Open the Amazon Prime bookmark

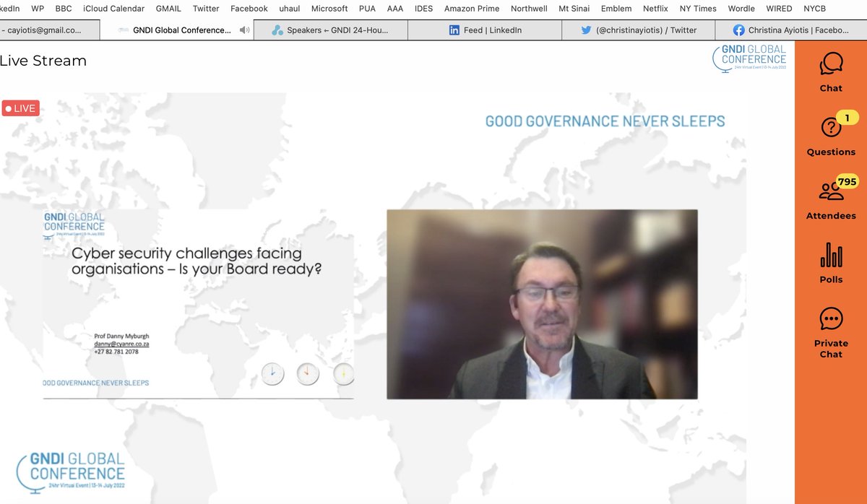pyautogui.click(x=472, y=9)
